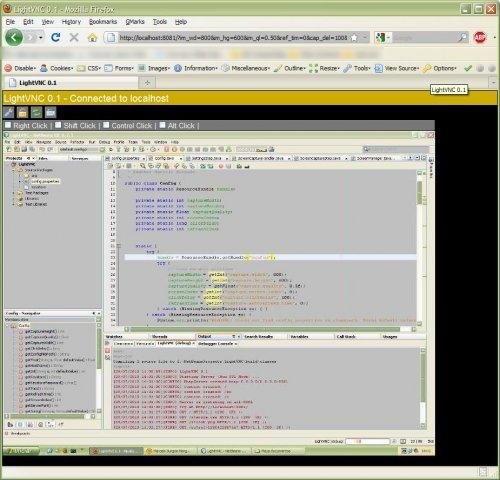Image resolution: width=500 pixels, height=480 pixels.
Task: Select config.properties in the Projects tree
Action: (45, 181)
